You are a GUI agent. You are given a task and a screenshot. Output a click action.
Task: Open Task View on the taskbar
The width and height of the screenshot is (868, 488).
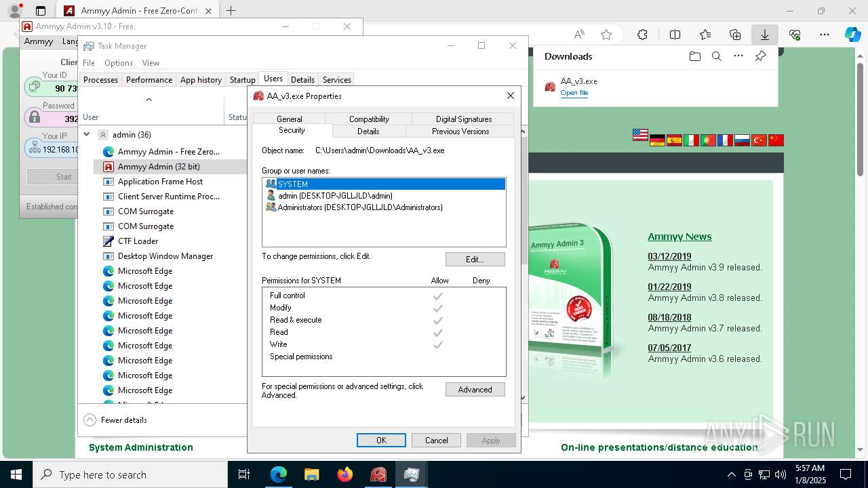click(244, 474)
